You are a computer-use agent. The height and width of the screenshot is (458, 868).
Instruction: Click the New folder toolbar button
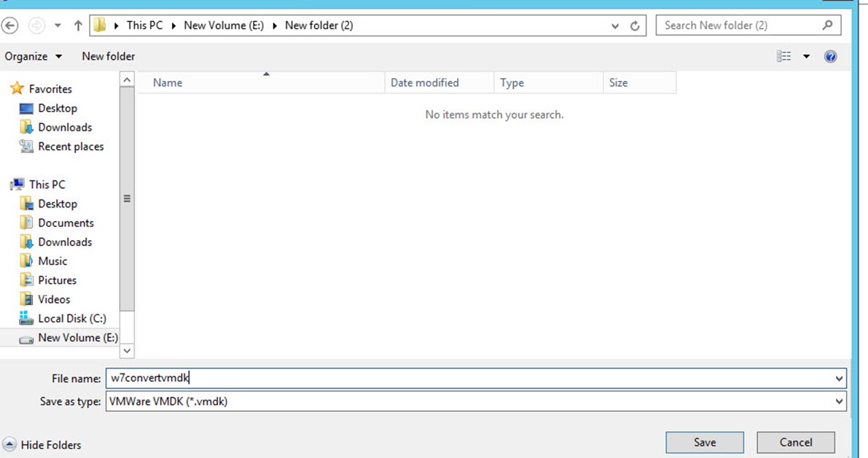click(108, 57)
